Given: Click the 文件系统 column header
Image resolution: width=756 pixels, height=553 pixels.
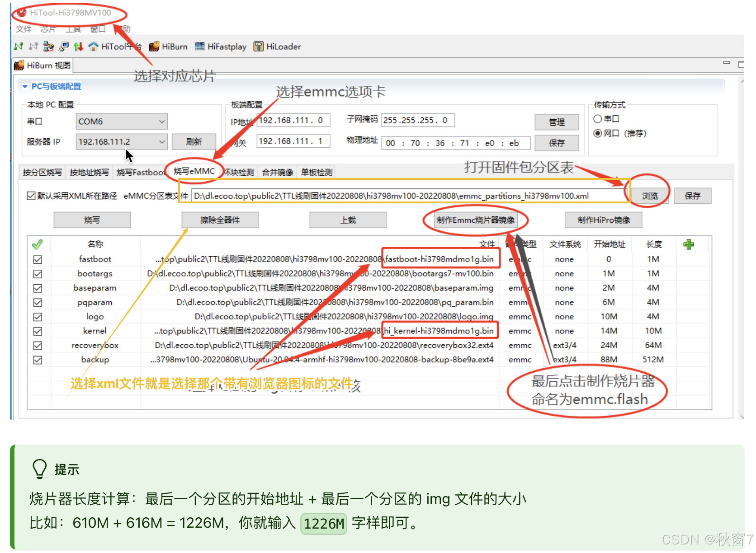Looking at the screenshot, I should (x=565, y=244).
